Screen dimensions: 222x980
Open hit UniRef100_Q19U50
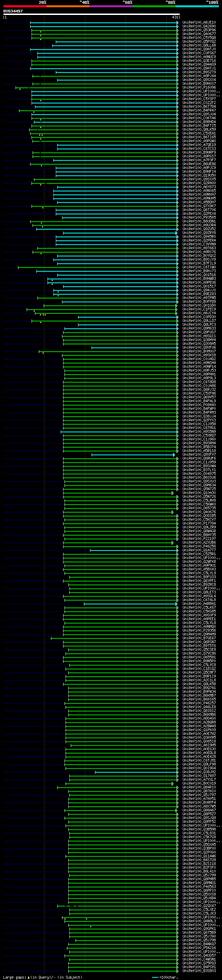[199, 175]
